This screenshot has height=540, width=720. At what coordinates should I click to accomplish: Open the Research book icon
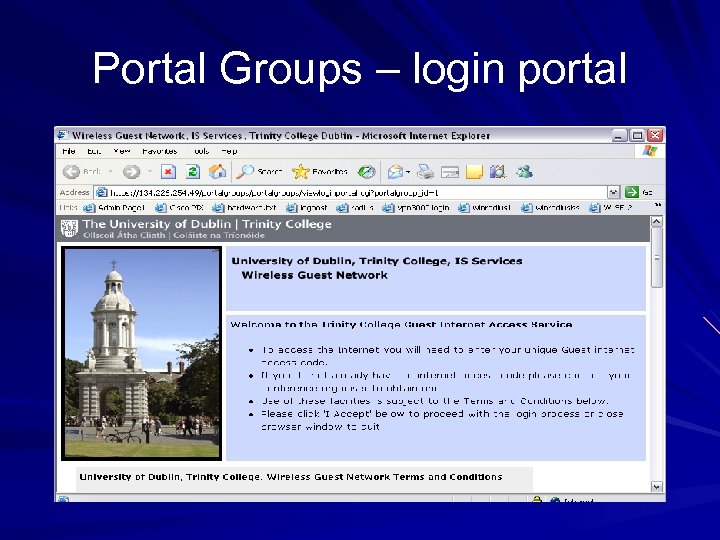(498, 172)
